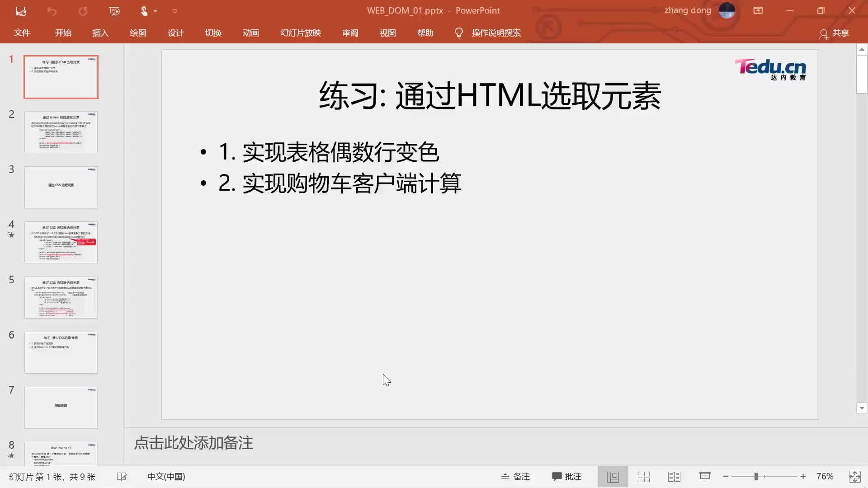Screen dimensions: 868x488
Task: Toggle Touch/Mouse mode icon
Action: 144,11
